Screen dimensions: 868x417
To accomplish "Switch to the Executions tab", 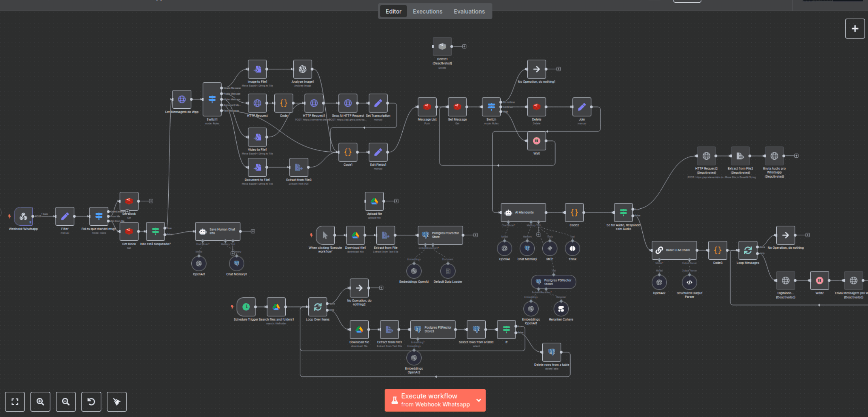I will tap(427, 11).
